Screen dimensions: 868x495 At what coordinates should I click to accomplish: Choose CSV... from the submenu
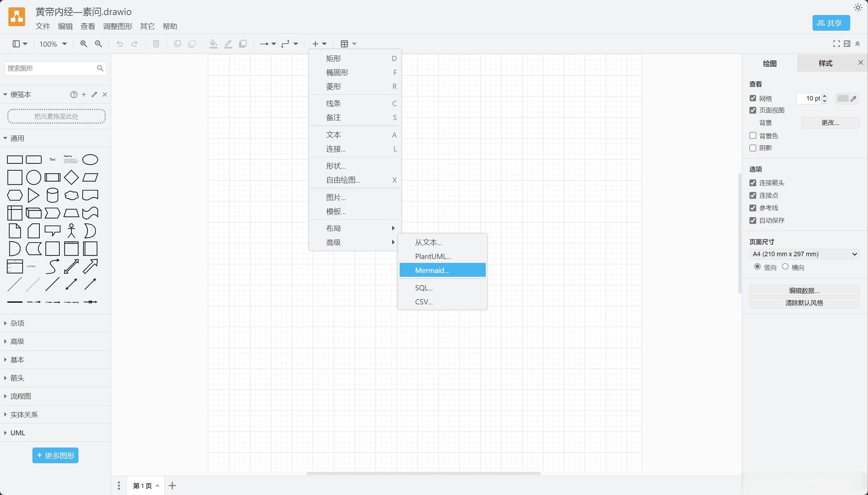tap(443, 302)
